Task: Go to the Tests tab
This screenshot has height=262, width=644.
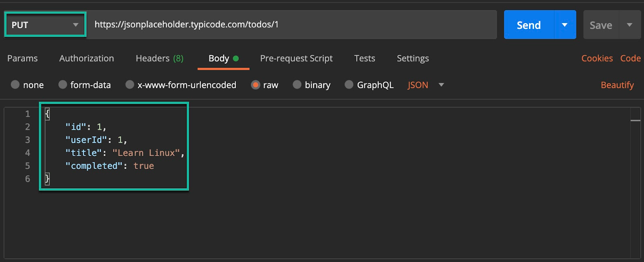Action: (365, 58)
